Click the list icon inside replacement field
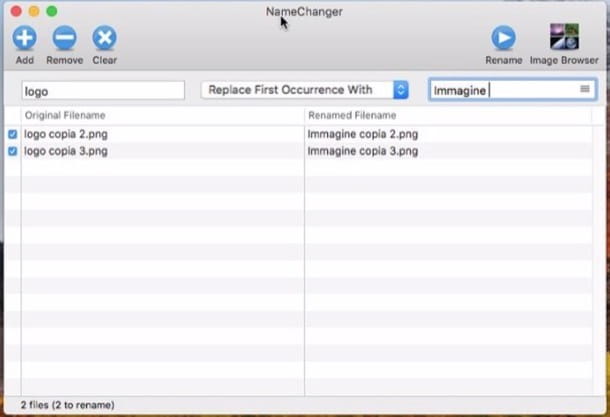The image size is (610, 417). [x=585, y=90]
